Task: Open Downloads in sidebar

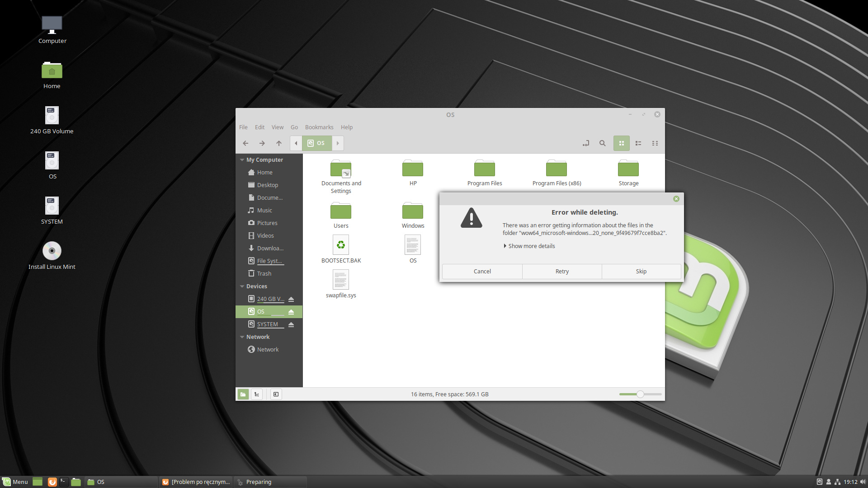Action: tap(269, 249)
